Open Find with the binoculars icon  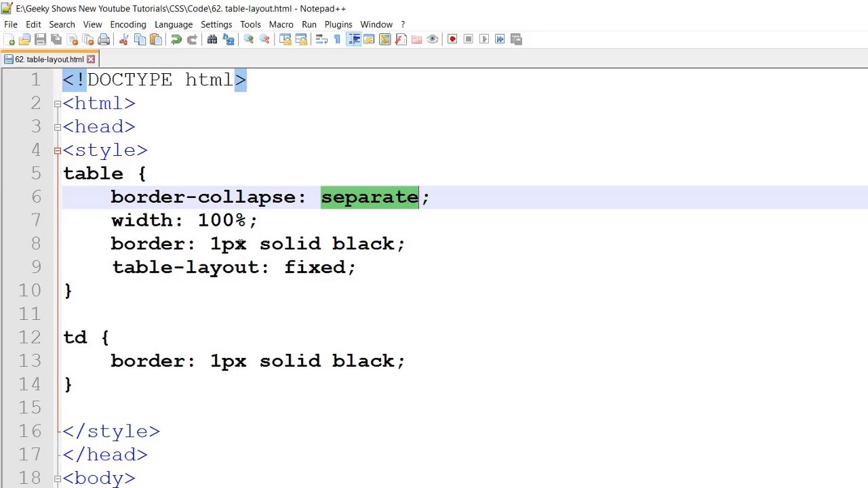click(212, 39)
